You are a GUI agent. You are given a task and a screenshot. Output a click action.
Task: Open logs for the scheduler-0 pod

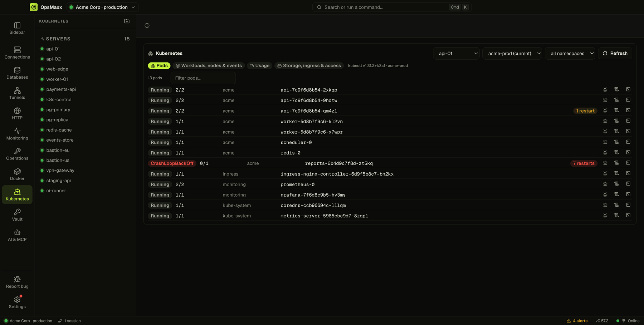point(616,142)
